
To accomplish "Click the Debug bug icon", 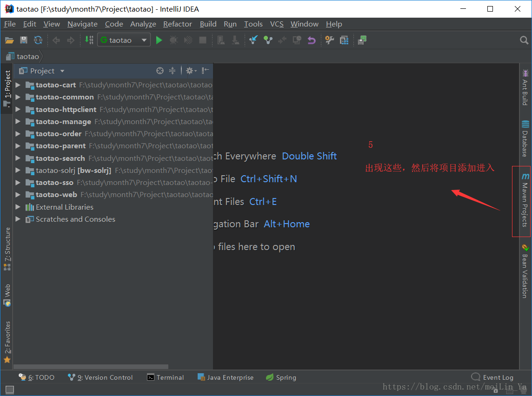I will click(x=174, y=40).
